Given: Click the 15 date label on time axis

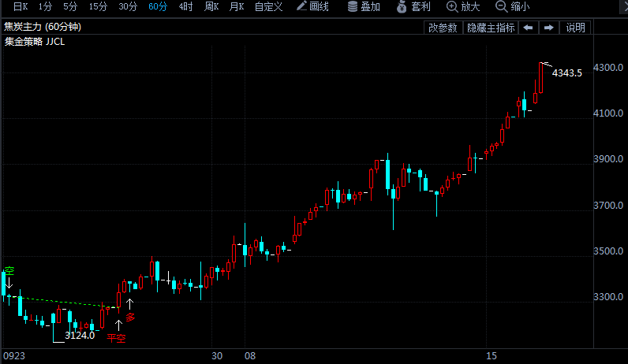Looking at the screenshot, I should [492, 356].
